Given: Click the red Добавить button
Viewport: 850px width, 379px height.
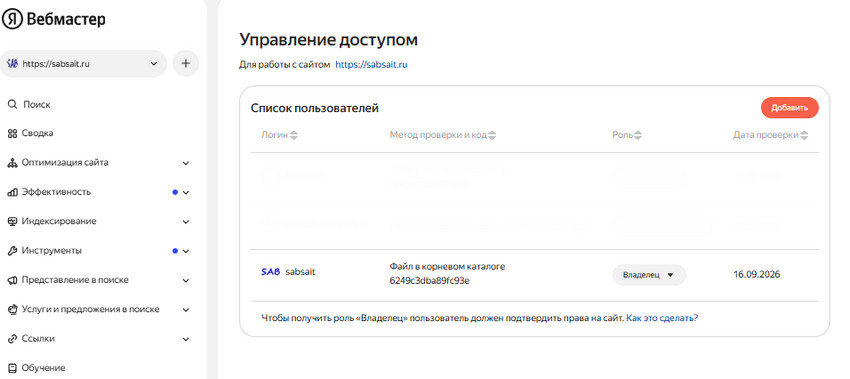Looking at the screenshot, I should 789,107.
